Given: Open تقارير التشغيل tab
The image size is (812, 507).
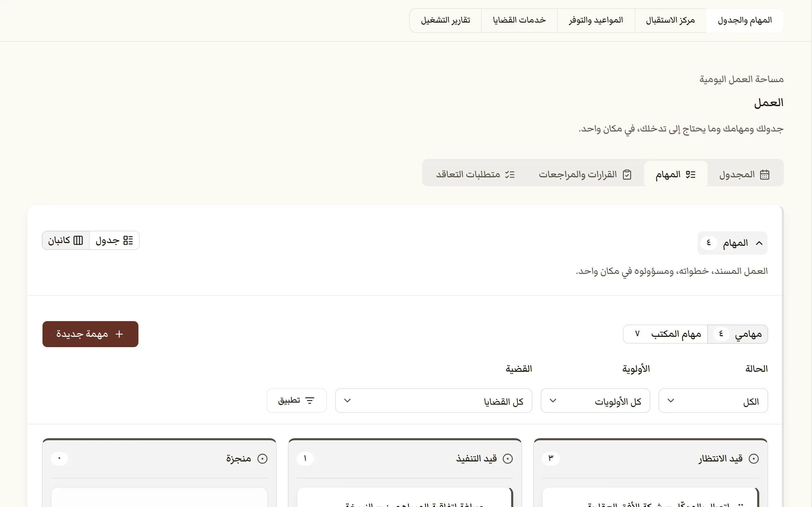Looking at the screenshot, I should coord(445,21).
